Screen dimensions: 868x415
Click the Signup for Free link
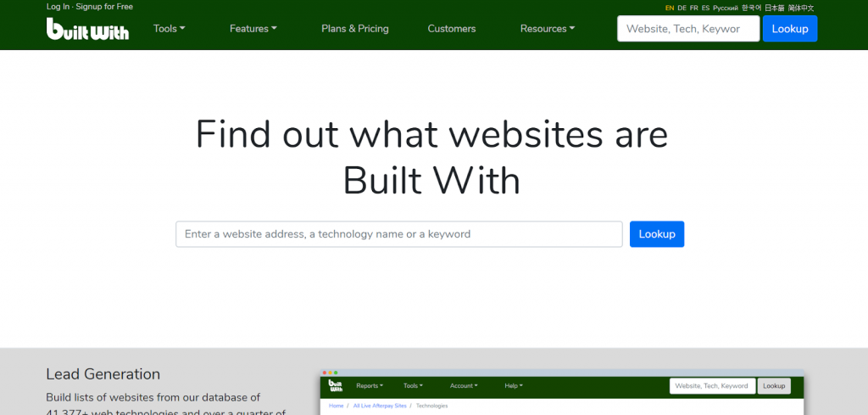(x=104, y=7)
